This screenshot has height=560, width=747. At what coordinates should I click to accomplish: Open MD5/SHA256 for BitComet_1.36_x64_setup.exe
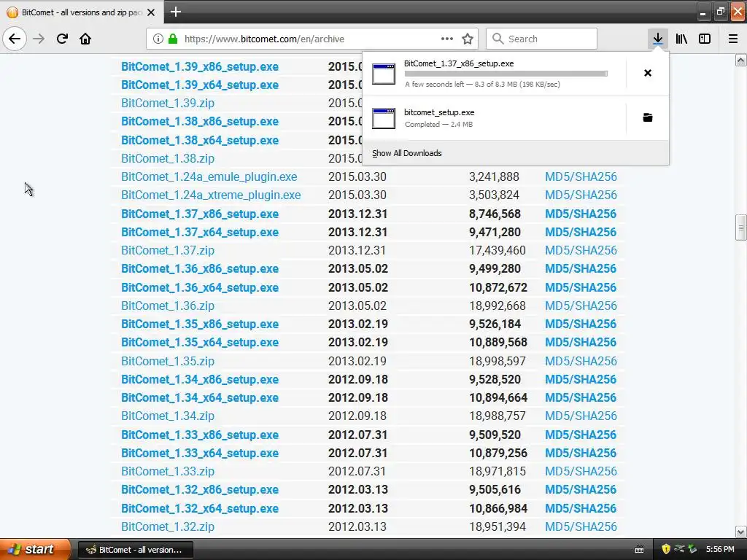pos(581,287)
